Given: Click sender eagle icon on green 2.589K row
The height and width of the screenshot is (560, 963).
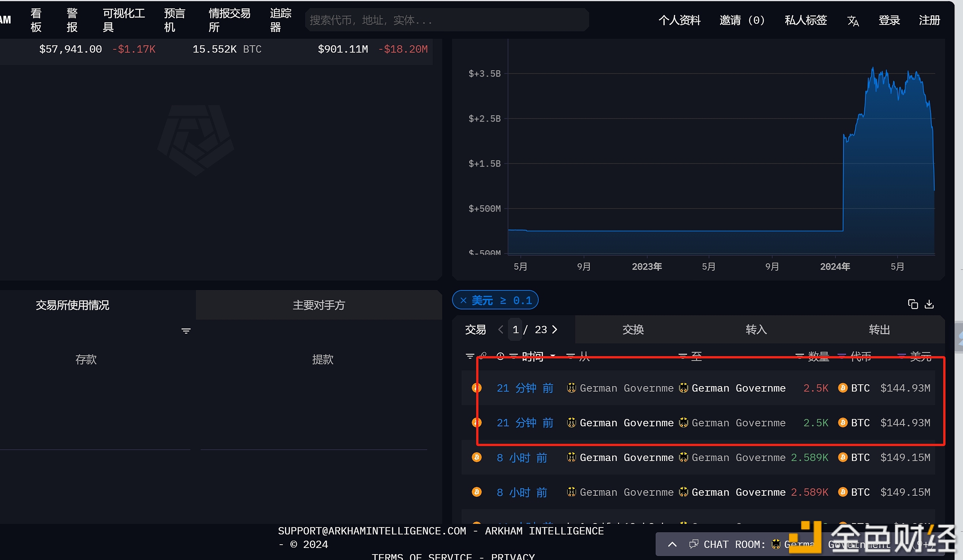Looking at the screenshot, I should (571, 457).
